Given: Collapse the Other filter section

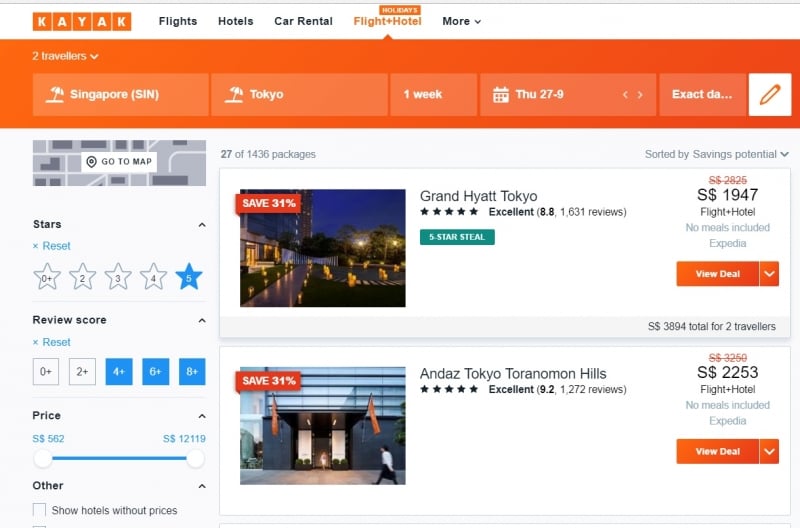Looking at the screenshot, I should [202, 486].
